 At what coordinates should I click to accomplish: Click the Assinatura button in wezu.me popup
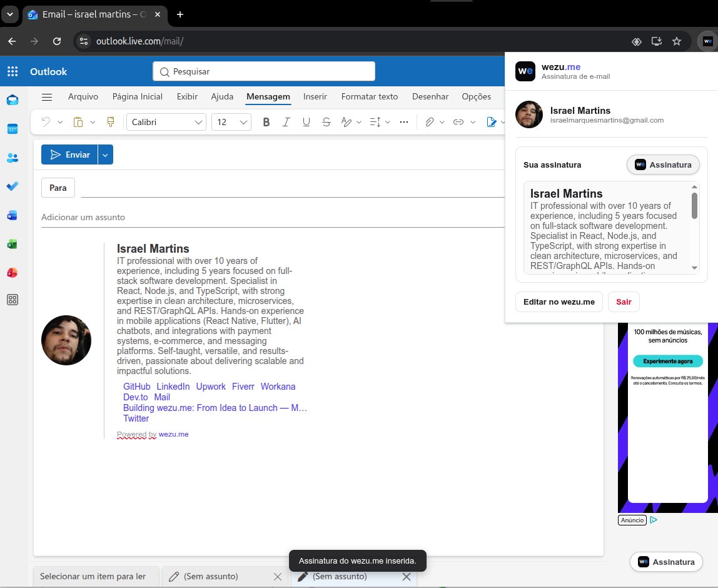tap(663, 165)
